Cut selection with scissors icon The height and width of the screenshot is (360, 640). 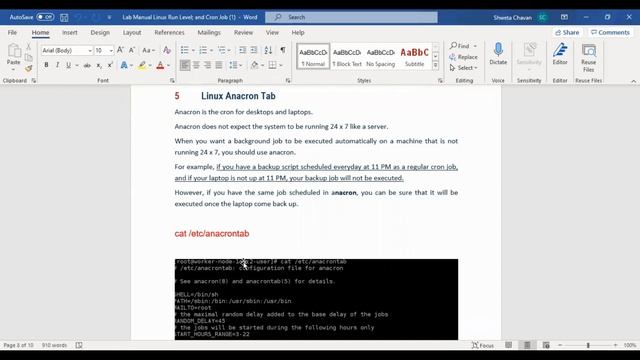(28, 47)
